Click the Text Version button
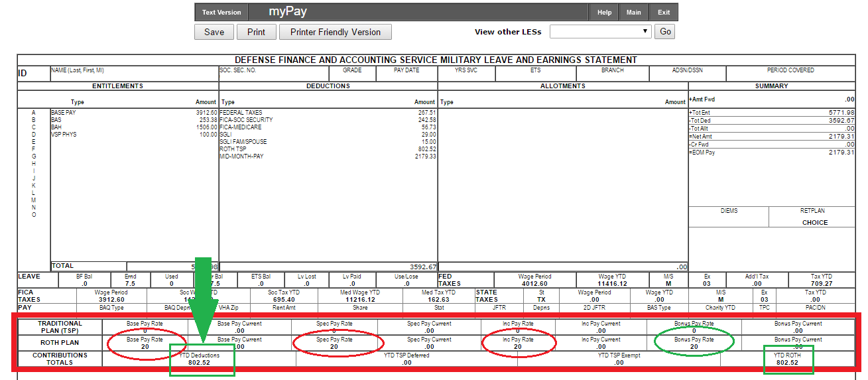 (221, 12)
